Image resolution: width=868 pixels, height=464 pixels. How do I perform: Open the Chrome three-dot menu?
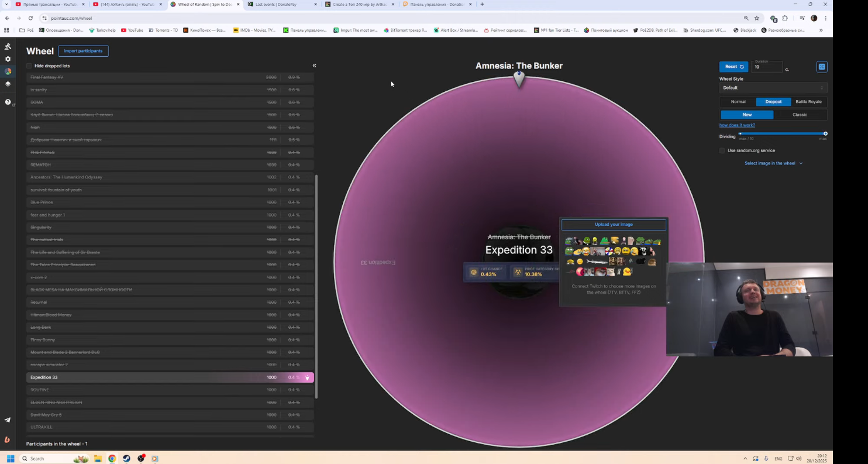click(x=825, y=18)
